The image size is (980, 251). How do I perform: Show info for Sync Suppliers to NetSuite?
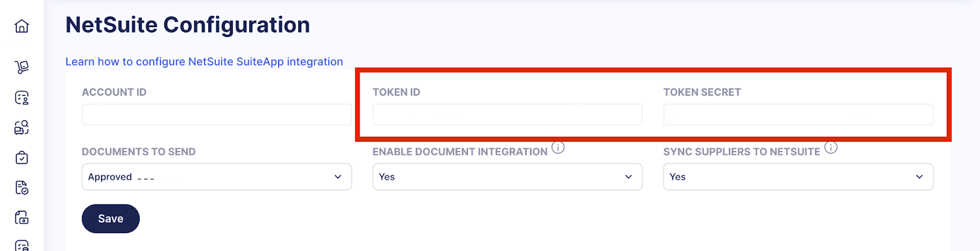(x=831, y=147)
